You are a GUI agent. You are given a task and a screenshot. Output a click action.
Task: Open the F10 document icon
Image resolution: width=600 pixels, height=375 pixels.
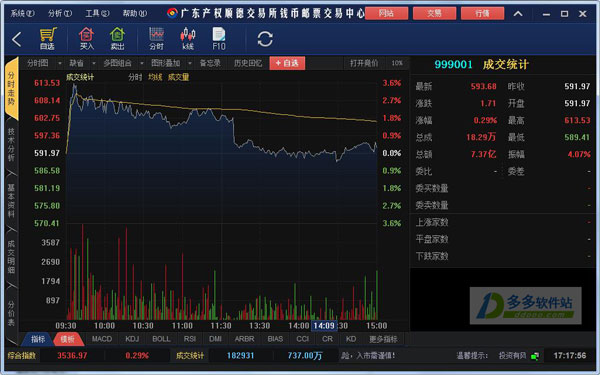(x=219, y=38)
